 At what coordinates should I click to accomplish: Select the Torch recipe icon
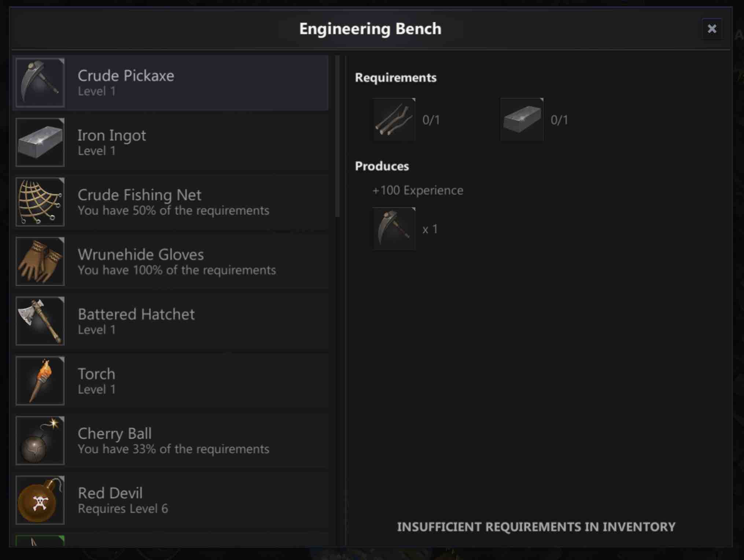40,381
